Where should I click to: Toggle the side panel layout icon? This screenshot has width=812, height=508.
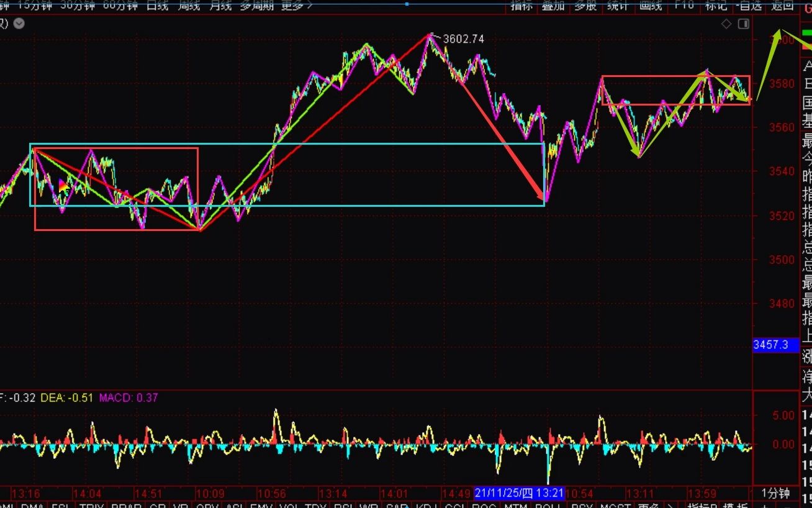coord(743,24)
